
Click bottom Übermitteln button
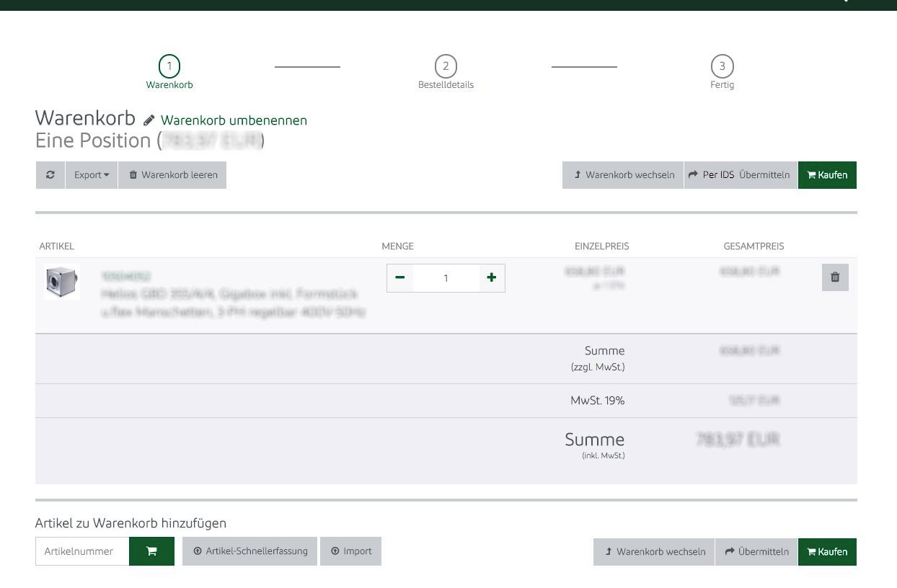point(756,552)
